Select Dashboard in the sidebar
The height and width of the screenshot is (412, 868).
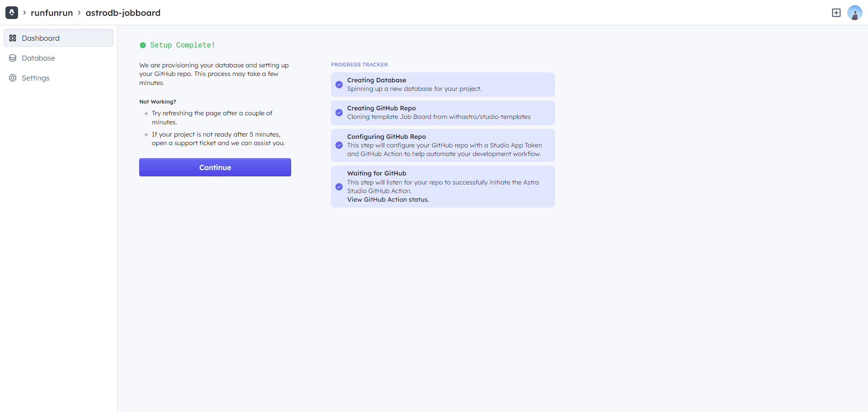point(59,38)
